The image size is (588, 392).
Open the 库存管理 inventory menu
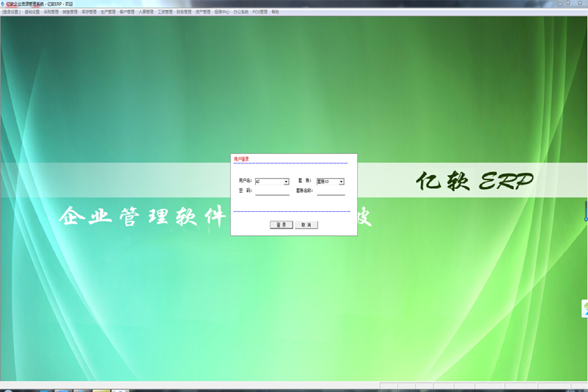tap(89, 13)
